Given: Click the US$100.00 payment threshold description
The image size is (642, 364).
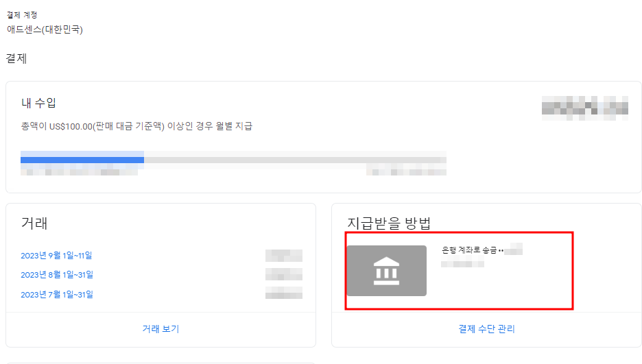Looking at the screenshot, I should pos(136,126).
